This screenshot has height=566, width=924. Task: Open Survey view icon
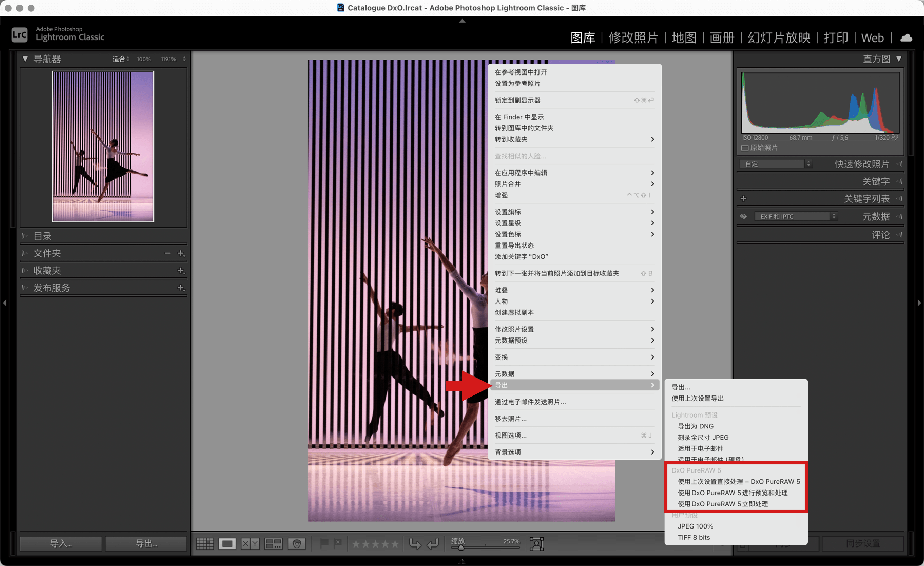(274, 543)
